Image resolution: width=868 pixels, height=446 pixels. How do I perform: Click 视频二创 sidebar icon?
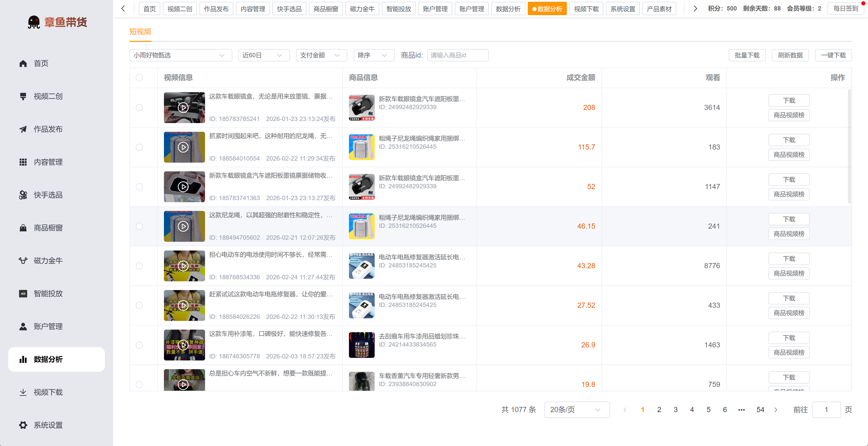click(x=23, y=96)
